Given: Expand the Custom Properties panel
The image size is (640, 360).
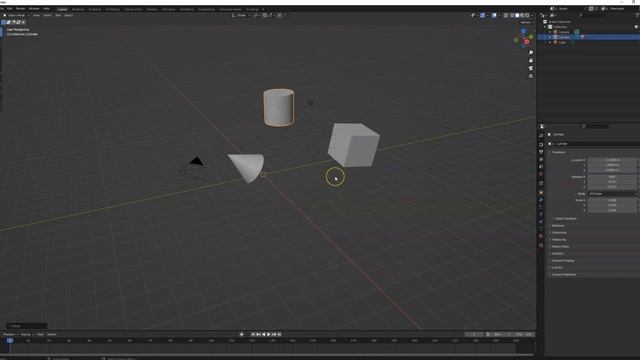Looking at the screenshot, I should (563, 274).
